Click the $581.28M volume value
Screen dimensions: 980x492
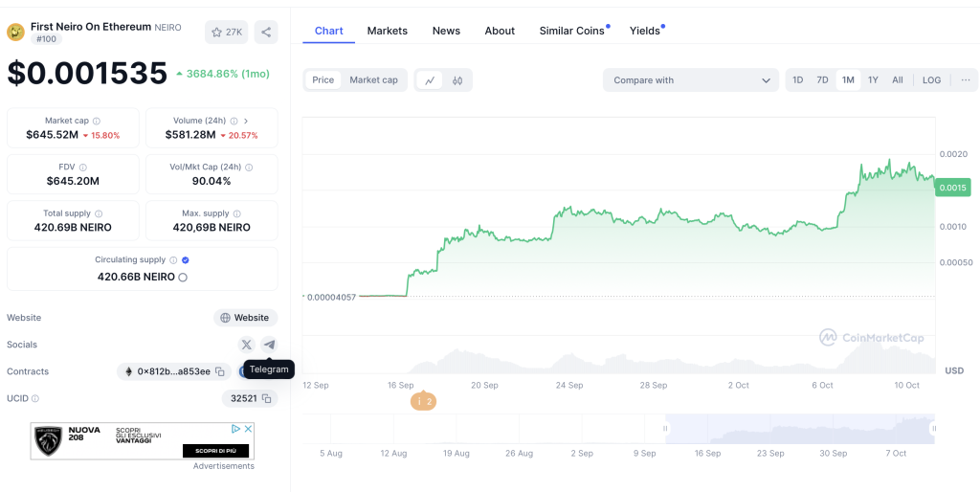(x=190, y=134)
